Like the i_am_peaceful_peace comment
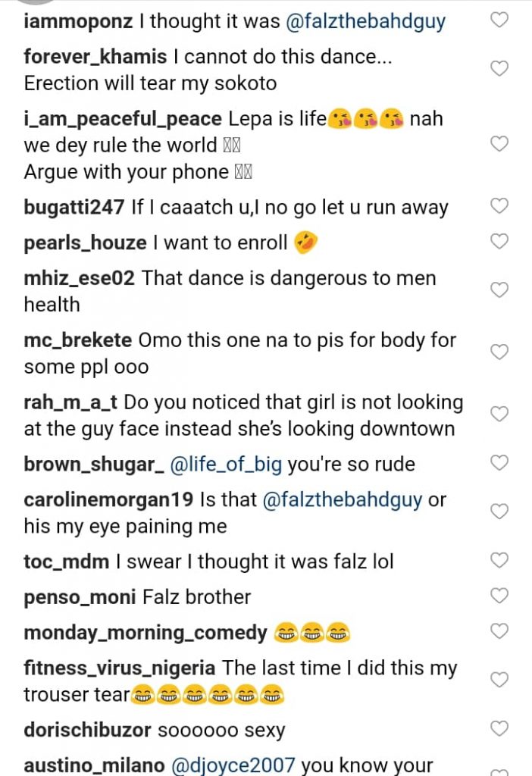Screen dimensions: 532x776 pyautogui.click(x=499, y=144)
